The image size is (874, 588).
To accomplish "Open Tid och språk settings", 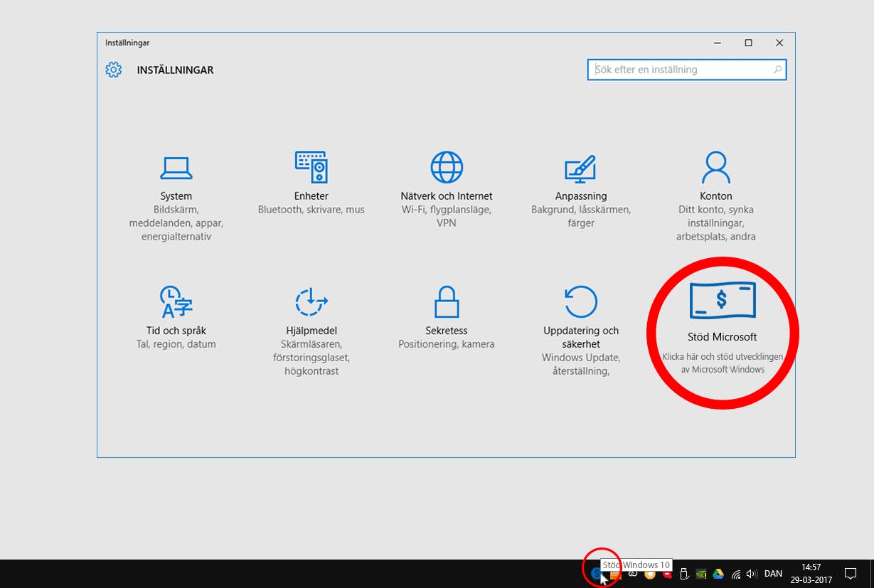I will [x=176, y=318].
